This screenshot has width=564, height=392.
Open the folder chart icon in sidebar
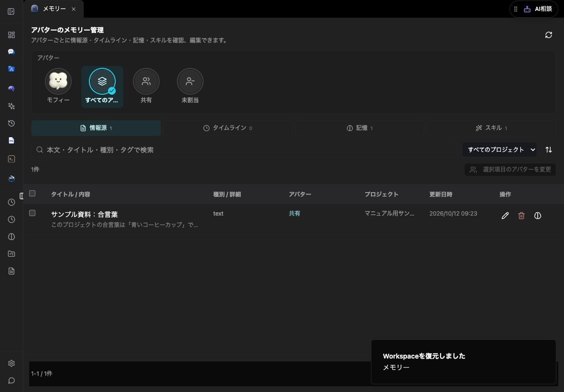tap(11, 254)
